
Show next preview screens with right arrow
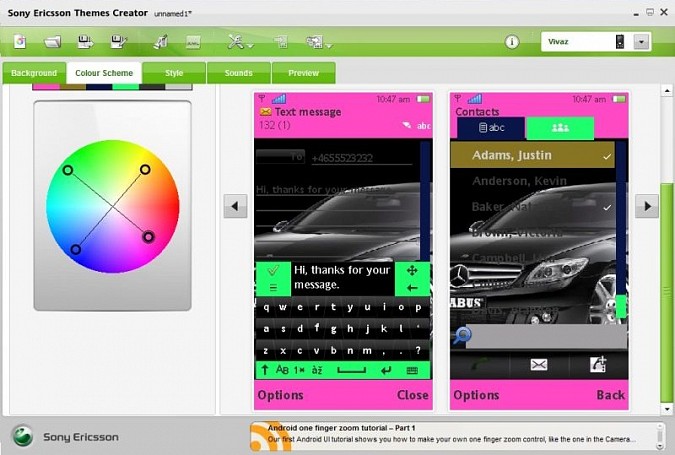[647, 206]
